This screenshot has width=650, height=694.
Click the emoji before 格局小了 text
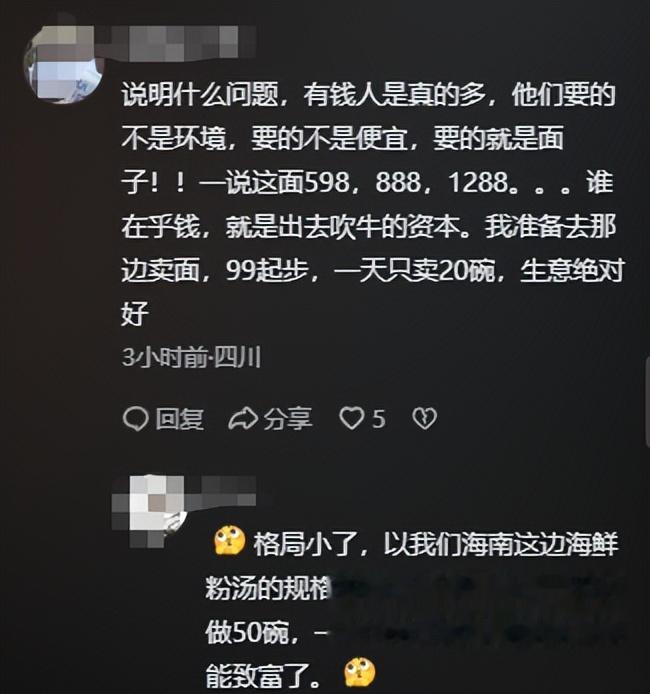[230, 541]
